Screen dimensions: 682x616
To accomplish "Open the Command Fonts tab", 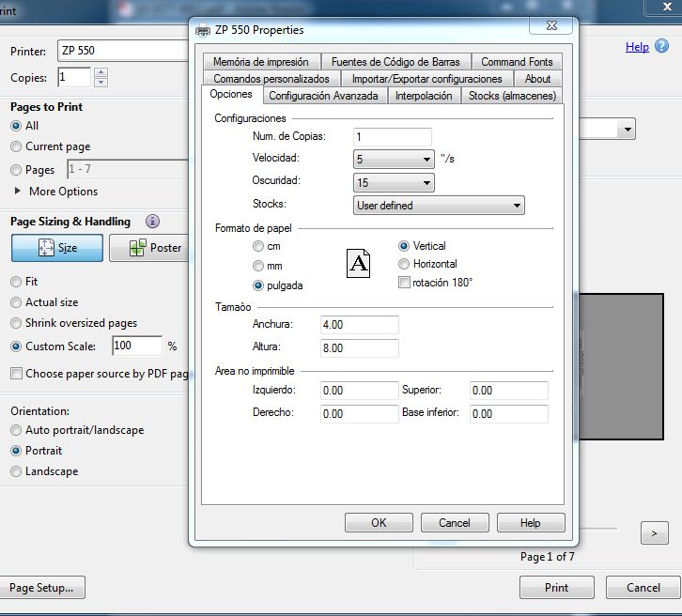I will point(517,62).
